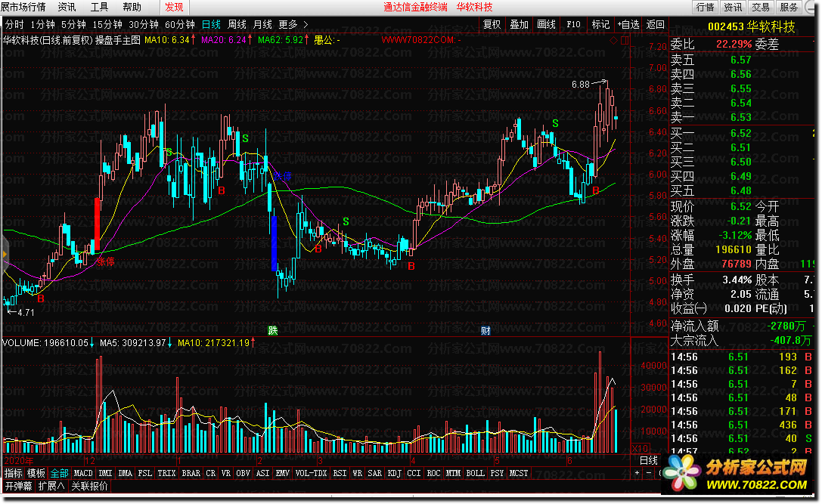The height and width of the screenshot is (504, 822).
Task: Open the 资讯 menu in the menu bar
Action: pos(67,8)
